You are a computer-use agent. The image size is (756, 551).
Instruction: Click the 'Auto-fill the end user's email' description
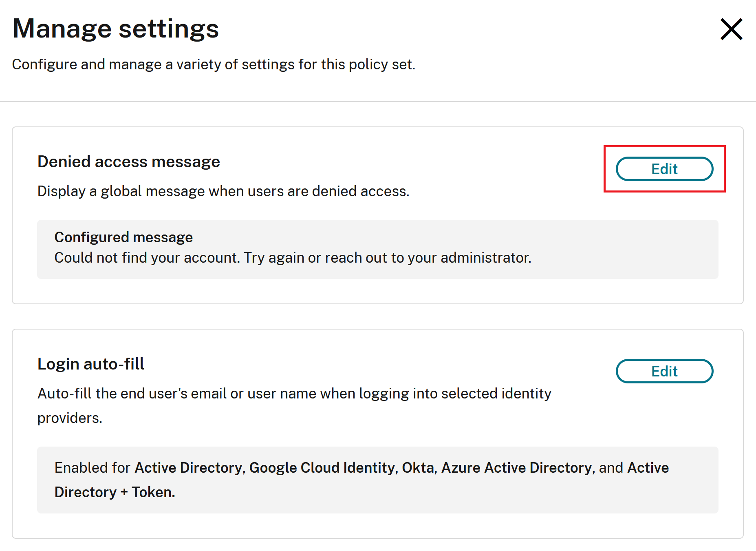(x=294, y=394)
